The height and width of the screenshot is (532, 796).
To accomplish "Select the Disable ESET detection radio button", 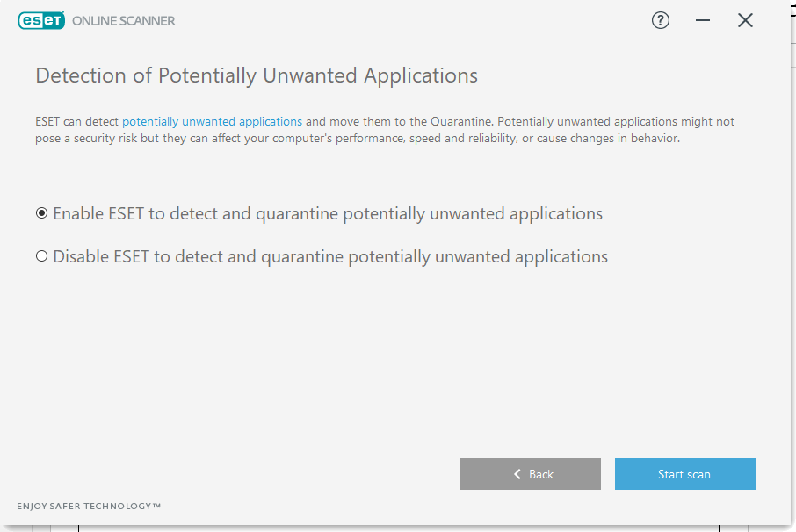I will click(x=41, y=257).
